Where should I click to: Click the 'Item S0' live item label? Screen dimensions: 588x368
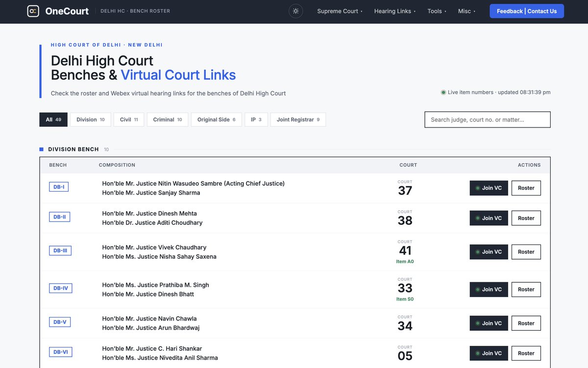pyautogui.click(x=405, y=299)
